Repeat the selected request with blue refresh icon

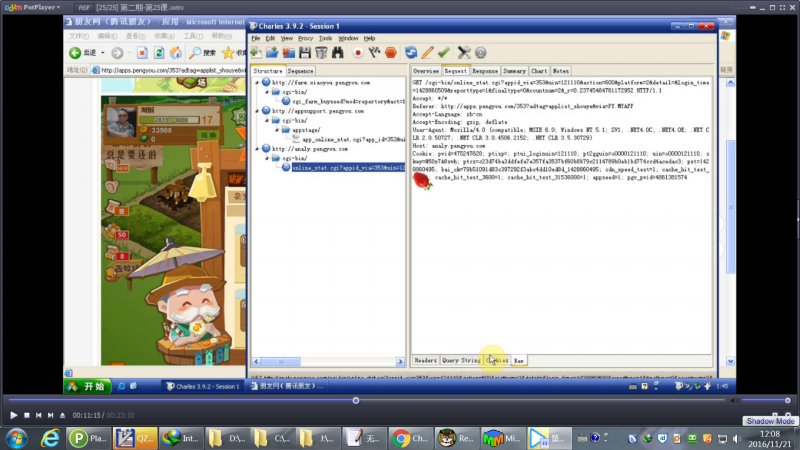(x=411, y=53)
